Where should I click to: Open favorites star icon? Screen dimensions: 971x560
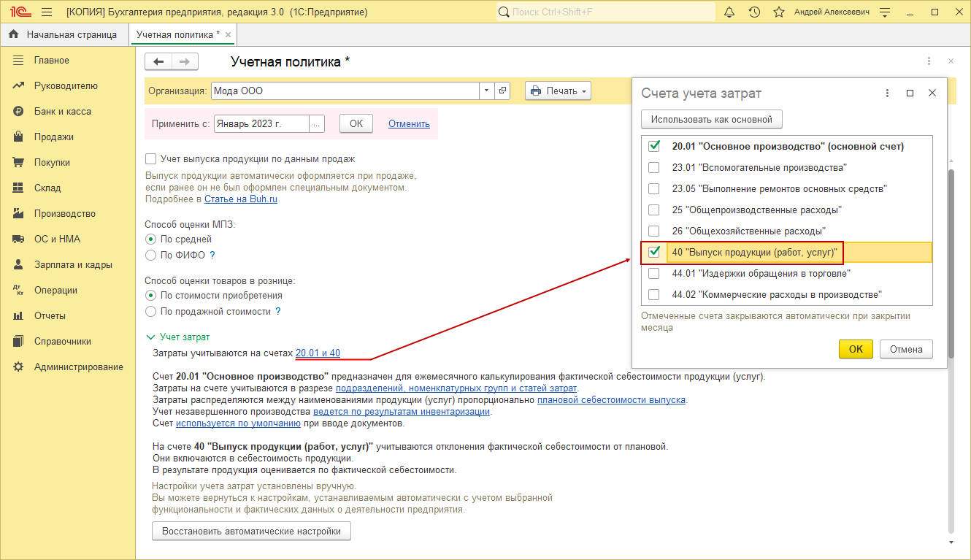click(x=779, y=12)
